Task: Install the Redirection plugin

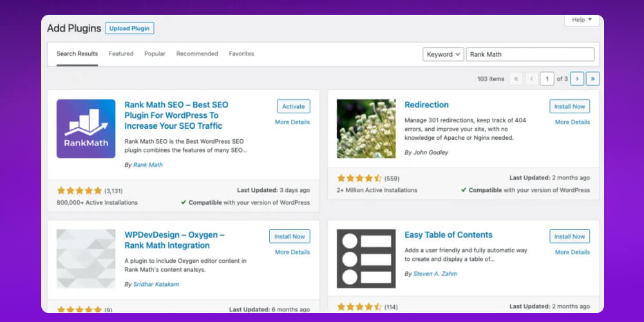Action: pyautogui.click(x=570, y=106)
